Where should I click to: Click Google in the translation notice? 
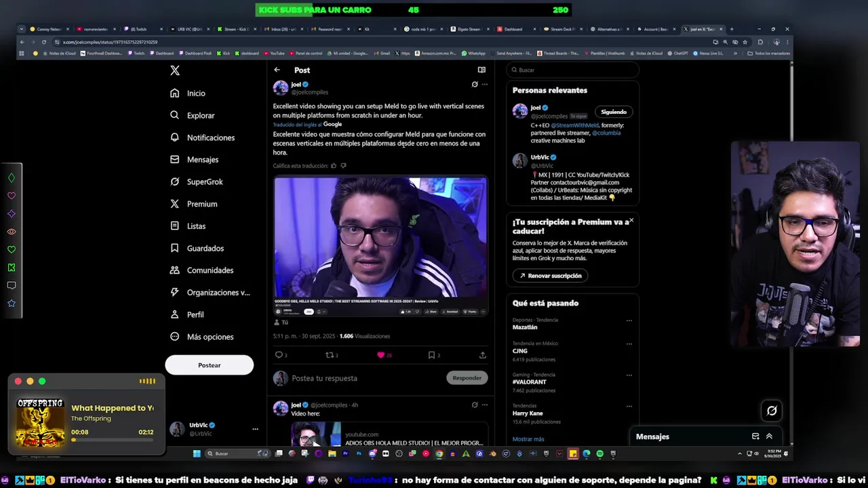point(332,125)
